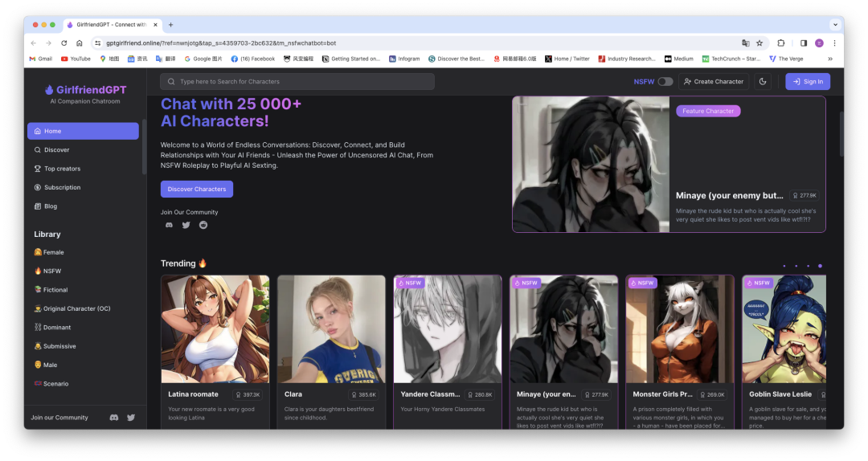Click the character search input field
868x461 pixels.
tap(297, 81)
